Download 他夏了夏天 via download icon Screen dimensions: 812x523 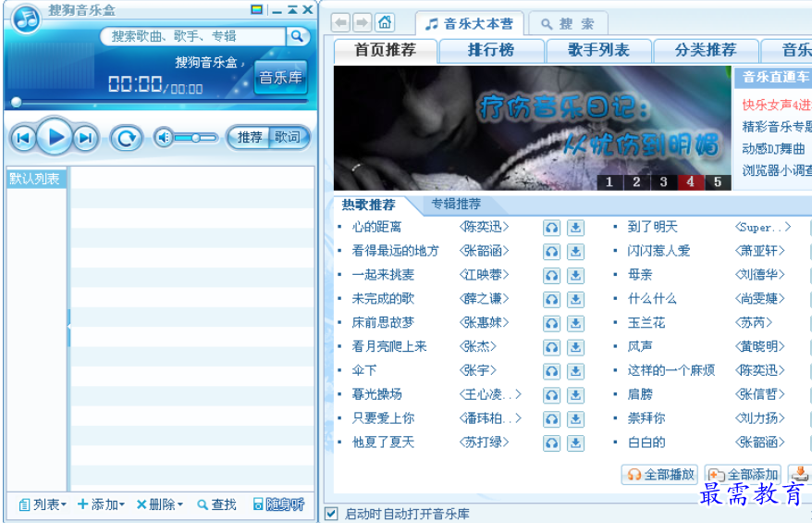tap(575, 443)
